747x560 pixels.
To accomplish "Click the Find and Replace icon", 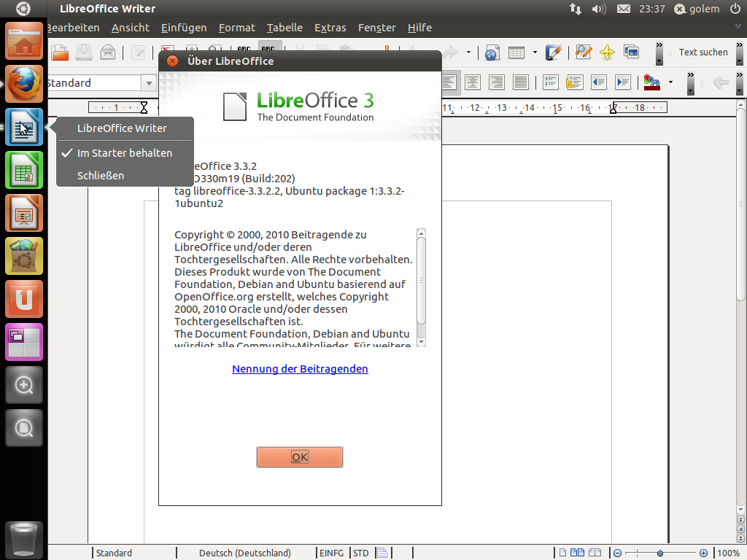I will [583, 52].
